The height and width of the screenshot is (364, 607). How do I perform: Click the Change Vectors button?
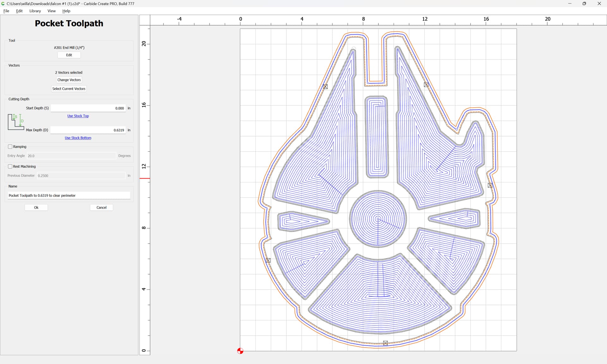[69, 80]
